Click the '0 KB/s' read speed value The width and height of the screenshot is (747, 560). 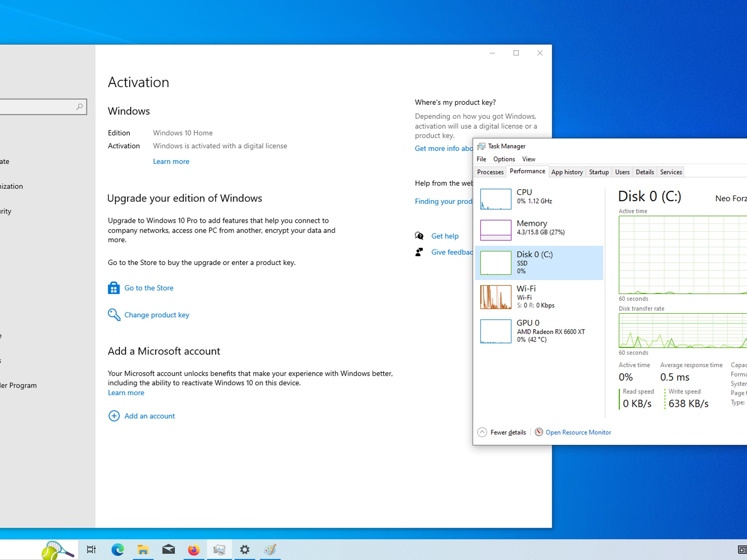click(637, 404)
